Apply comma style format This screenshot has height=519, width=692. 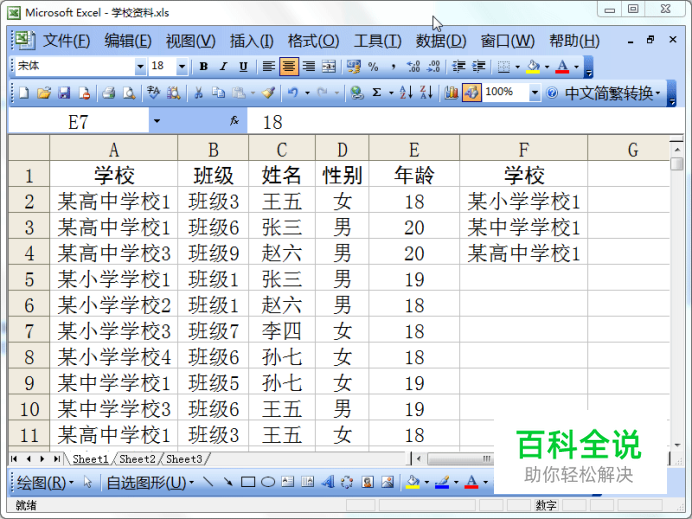[393, 67]
